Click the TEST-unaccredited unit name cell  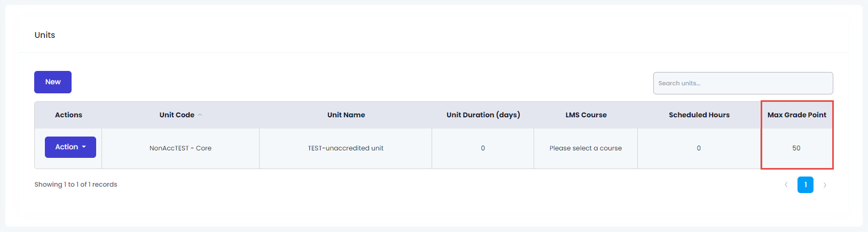click(346, 148)
